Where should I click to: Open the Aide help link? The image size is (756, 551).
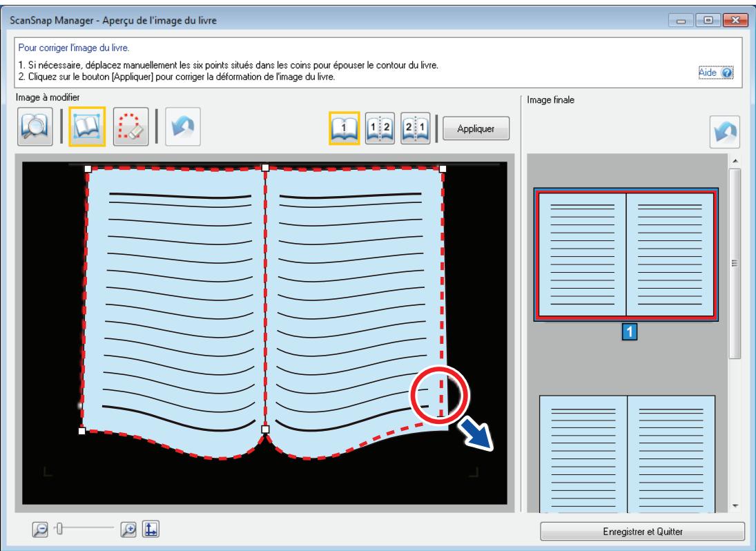[x=716, y=72]
